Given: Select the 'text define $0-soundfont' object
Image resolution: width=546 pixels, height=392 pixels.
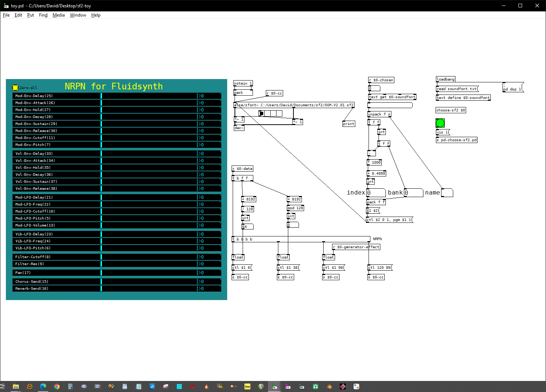Looking at the screenshot, I should pyautogui.click(x=463, y=98).
